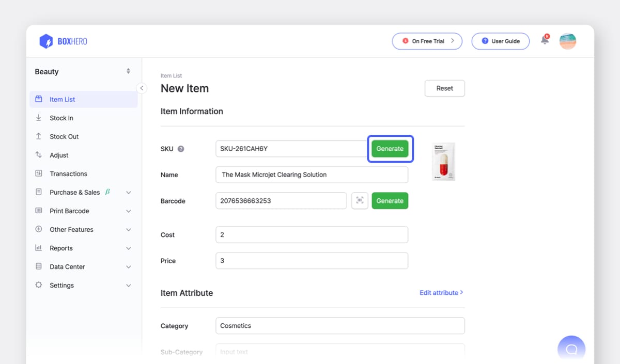Select the Reports chart icon

coord(39,248)
